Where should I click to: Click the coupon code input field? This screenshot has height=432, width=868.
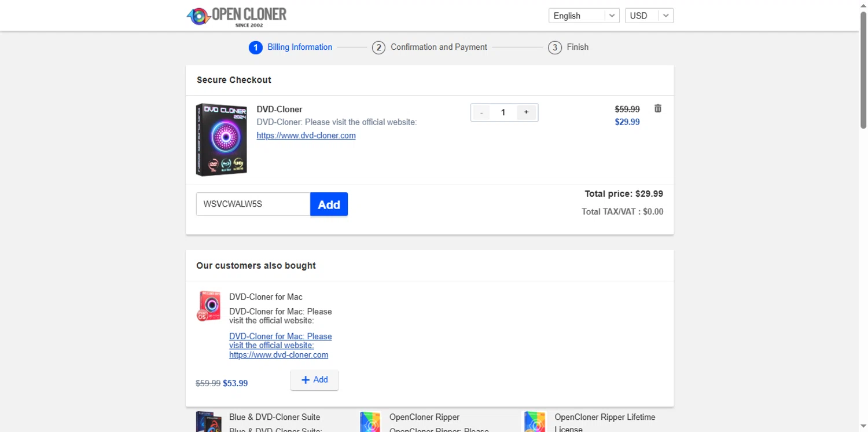click(253, 204)
